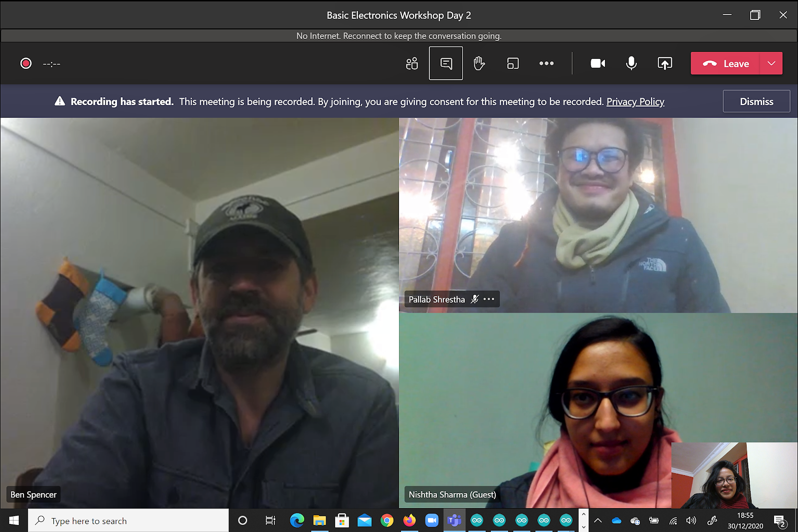This screenshot has width=798, height=532.
Task: Raise your hand in the meeting
Action: [x=479, y=63]
